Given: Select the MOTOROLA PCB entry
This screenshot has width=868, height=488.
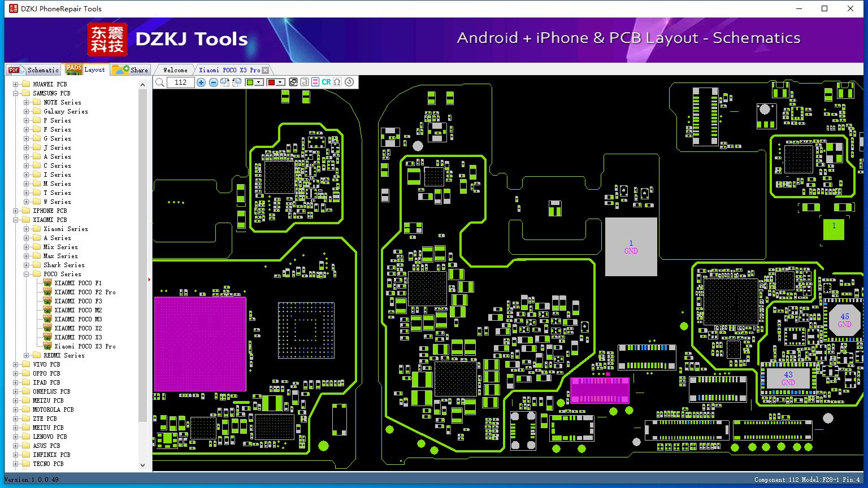Looking at the screenshot, I should click(53, 409).
